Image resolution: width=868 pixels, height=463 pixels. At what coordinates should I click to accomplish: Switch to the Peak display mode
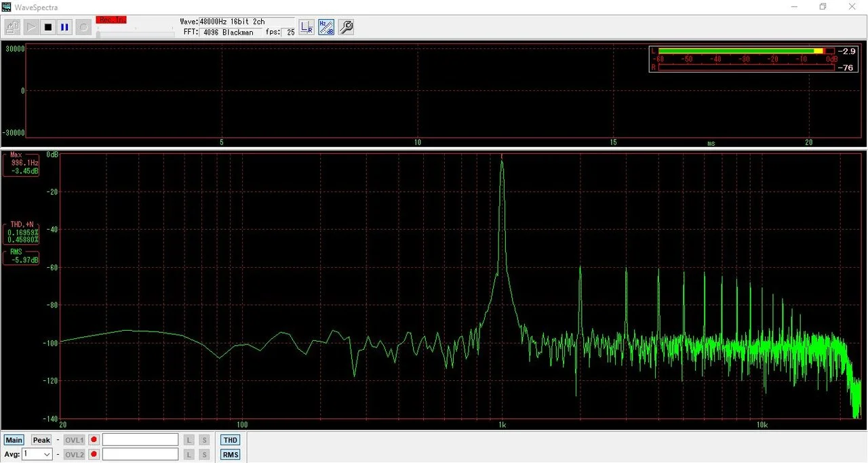click(41, 439)
